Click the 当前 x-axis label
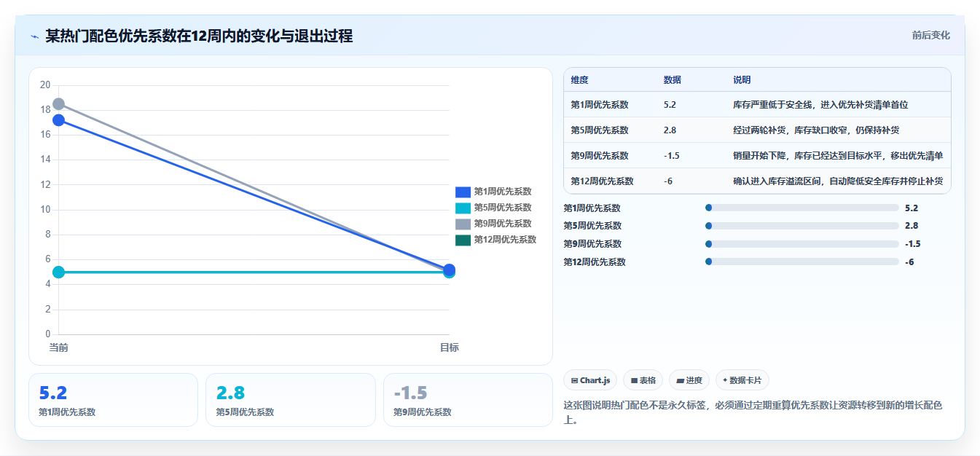The height and width of the screenshot is (456, 980). tap(58, 347)
